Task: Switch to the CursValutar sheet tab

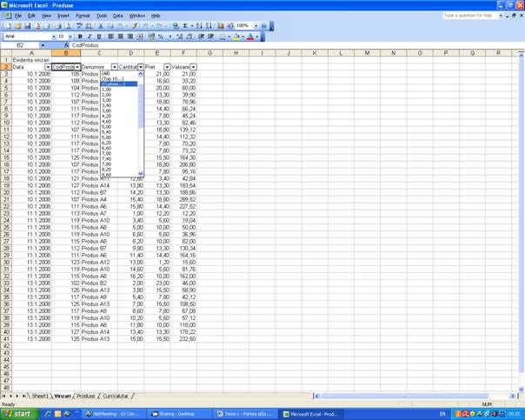Action: (115, 396)
